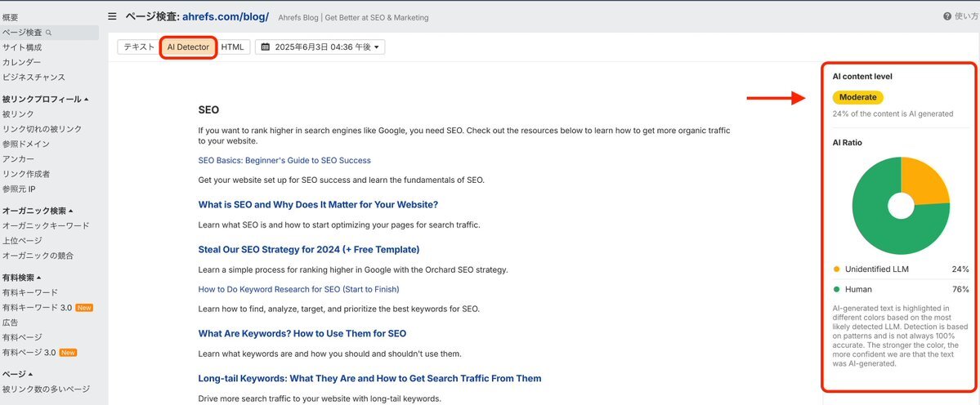Click the New badge beside 有料ページ 3.0
The height and width of the screenshot is (405, 980).
pyautogui.click(x=69, y=353)
